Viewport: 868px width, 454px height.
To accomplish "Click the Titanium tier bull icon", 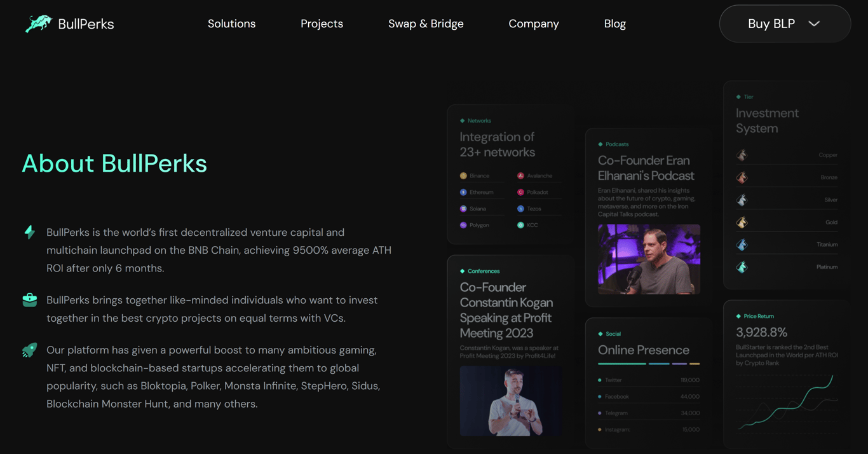I will coord(742,244).
